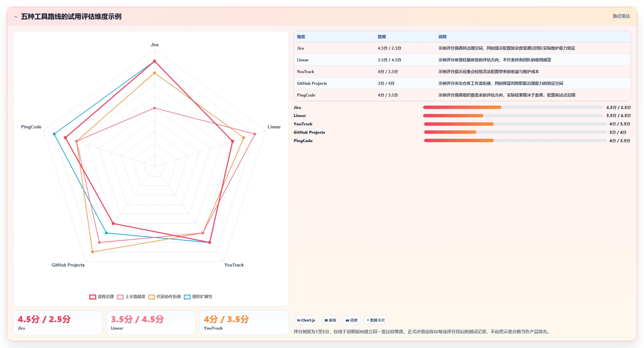This screenshot has height=348, width=644.
Task: Toggle the 组织扩展性 legend series
Action: click(x=198, y=297)
